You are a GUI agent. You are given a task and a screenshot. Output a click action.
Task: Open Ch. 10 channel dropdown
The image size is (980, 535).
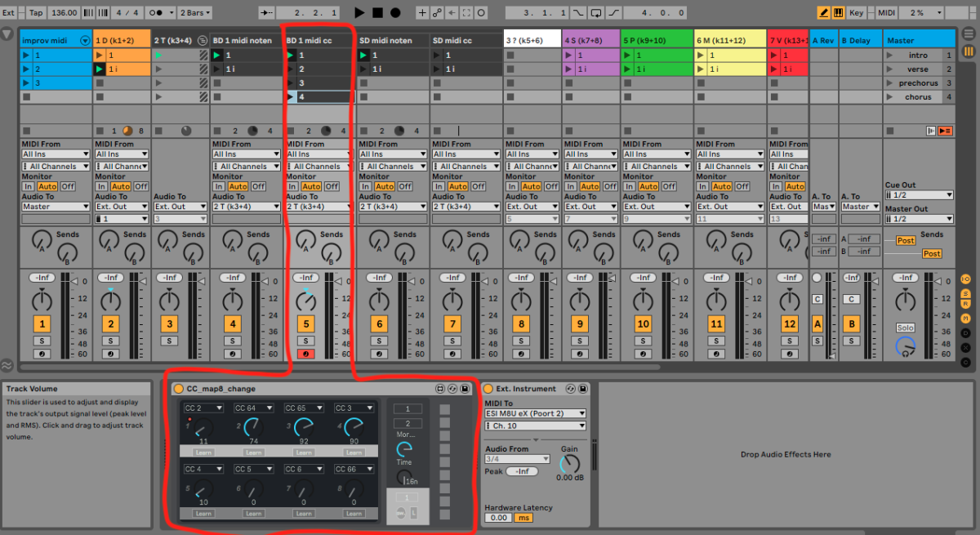point(535,426)
